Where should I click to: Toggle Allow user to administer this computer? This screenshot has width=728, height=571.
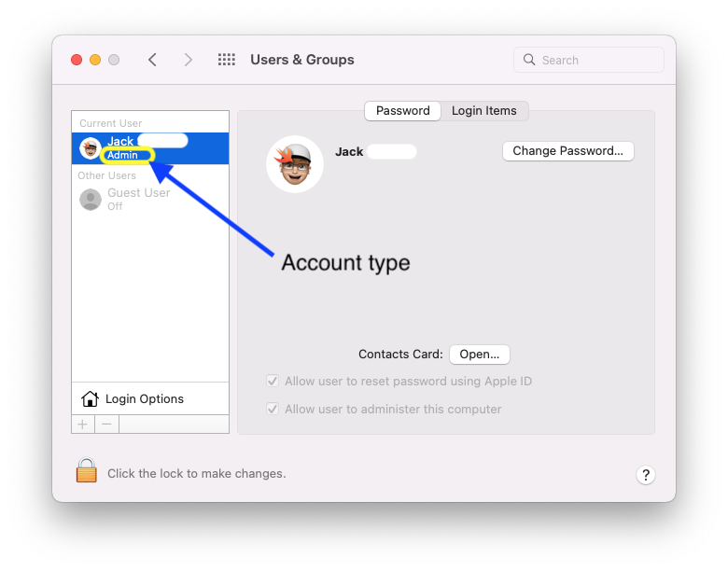pyautogui.click(x=273, y=409)
